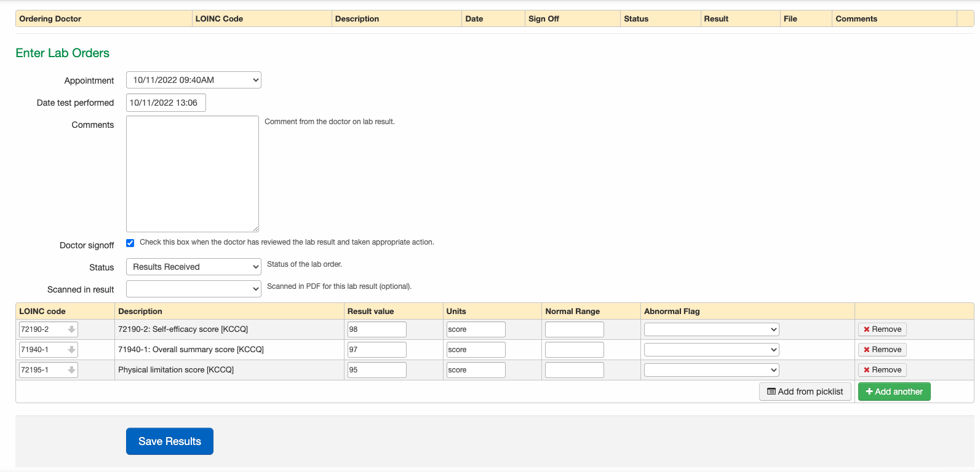The width and height of the screenshot is (980, 472).
Task: Click the Units field in the Physical limitation row
Action: pos(476,370)
